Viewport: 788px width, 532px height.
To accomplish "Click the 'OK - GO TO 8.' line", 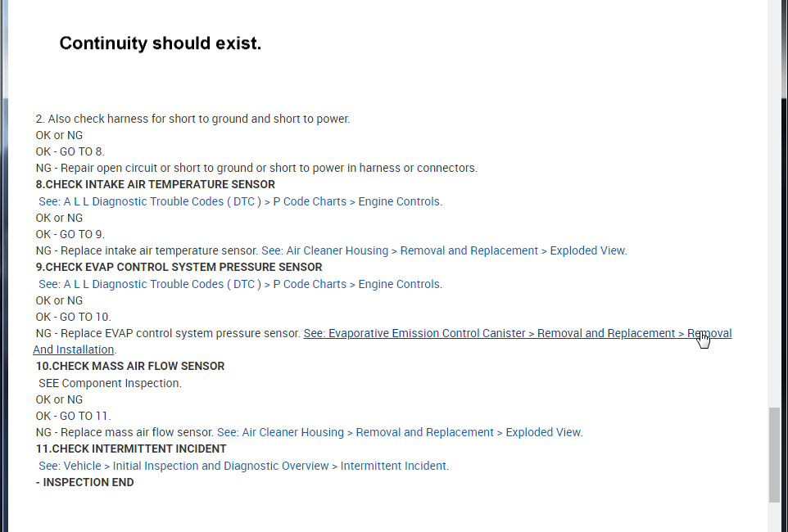I will (70, 151).
